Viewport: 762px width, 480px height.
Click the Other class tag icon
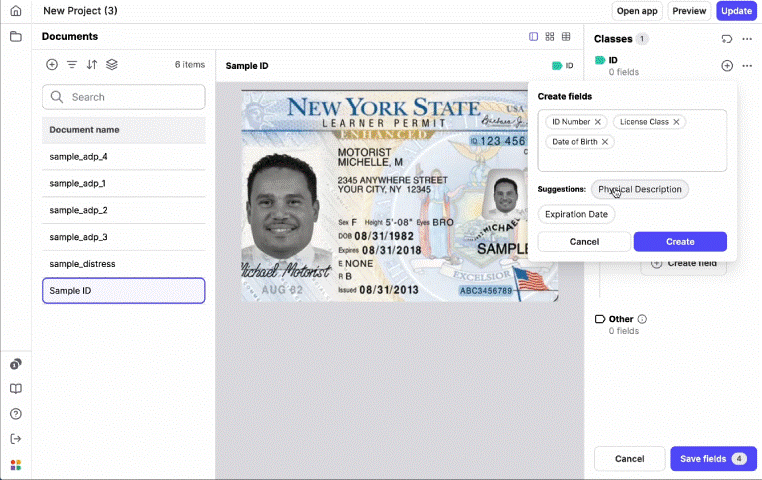[600, 319]
